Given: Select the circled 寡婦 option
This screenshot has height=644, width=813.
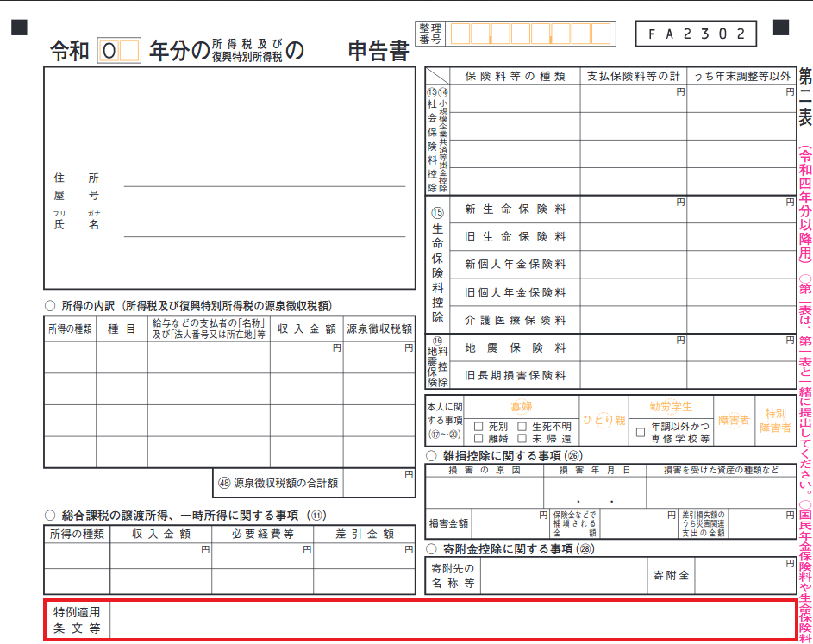Looking at the screenshot, I should (x=521, y=407).
